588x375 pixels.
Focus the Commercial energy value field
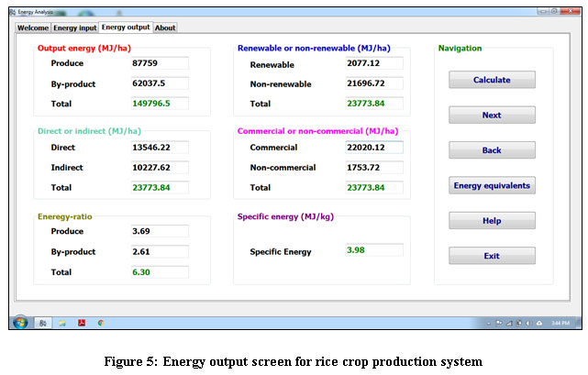pos(372,148)
